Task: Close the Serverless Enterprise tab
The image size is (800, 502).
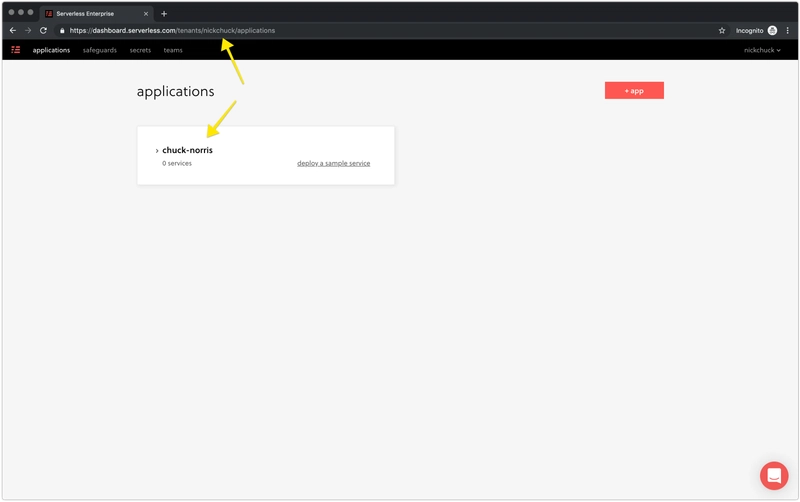Action: tap(146, 14)
